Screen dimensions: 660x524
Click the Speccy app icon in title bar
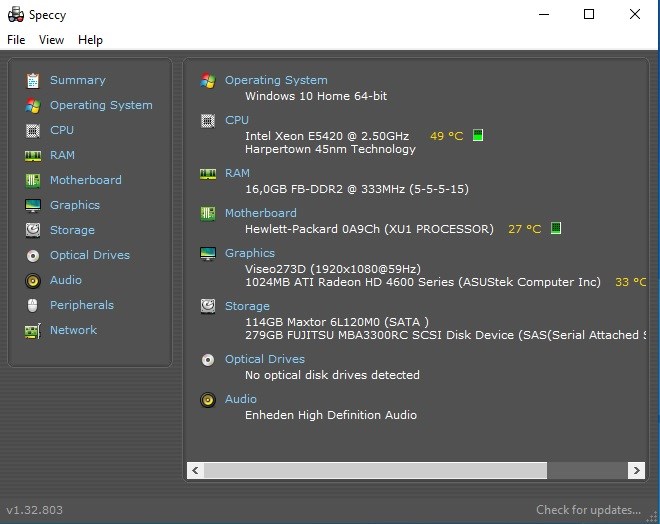click(x=16, y=15)
